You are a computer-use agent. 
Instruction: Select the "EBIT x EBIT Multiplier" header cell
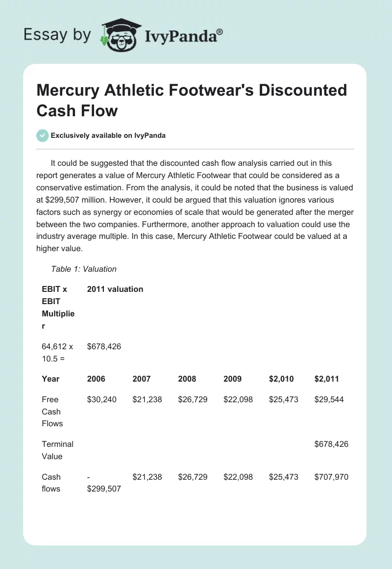click(x=58, y=307)
